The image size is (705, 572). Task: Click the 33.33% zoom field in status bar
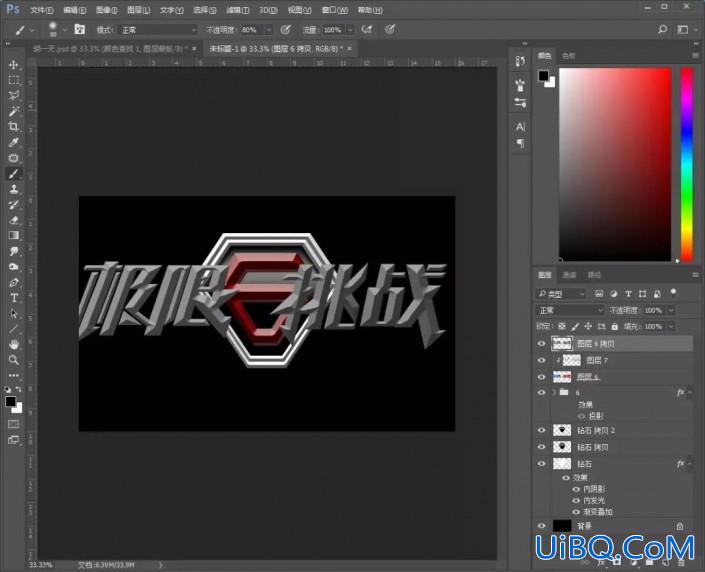pos(41,565)
